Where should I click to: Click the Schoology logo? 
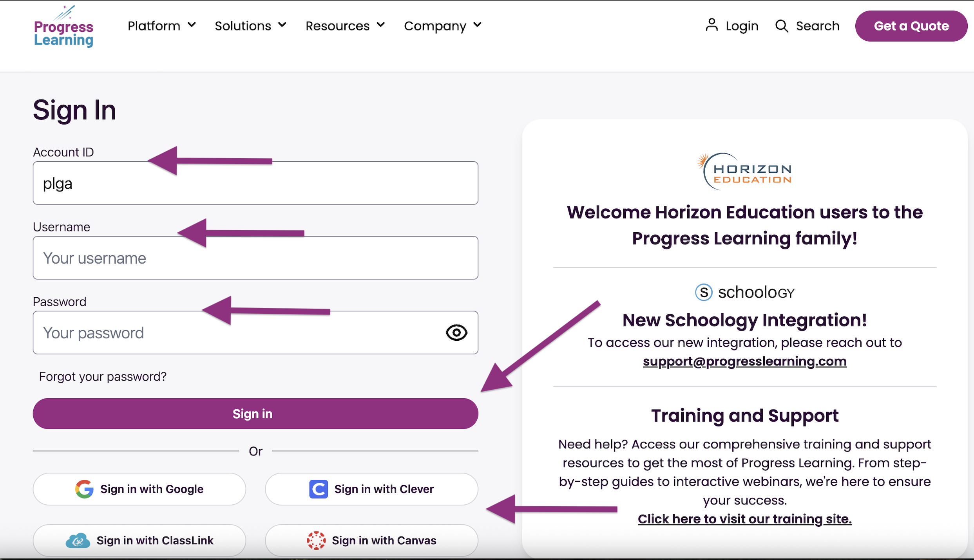coord(744,292)
